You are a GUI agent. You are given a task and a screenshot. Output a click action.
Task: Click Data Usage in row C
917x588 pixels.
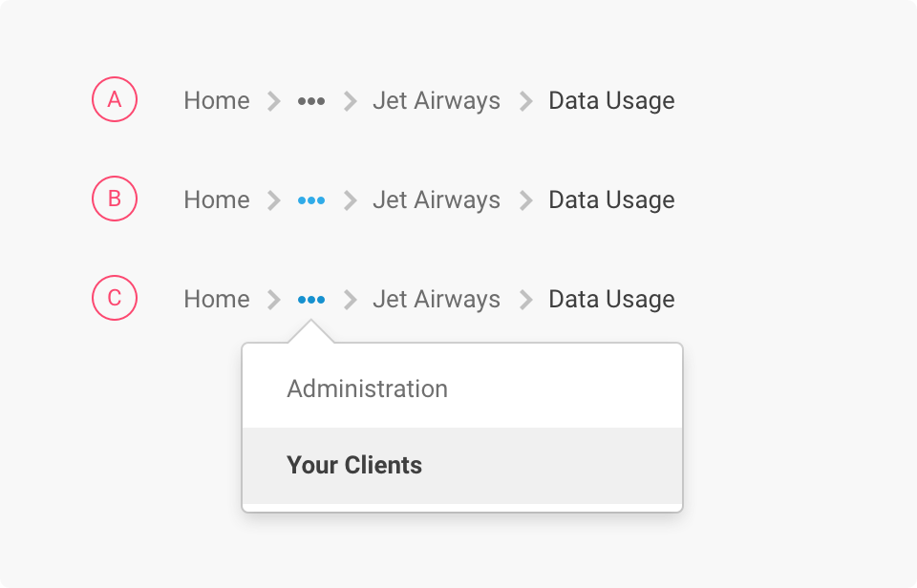[x=611, y=300]
